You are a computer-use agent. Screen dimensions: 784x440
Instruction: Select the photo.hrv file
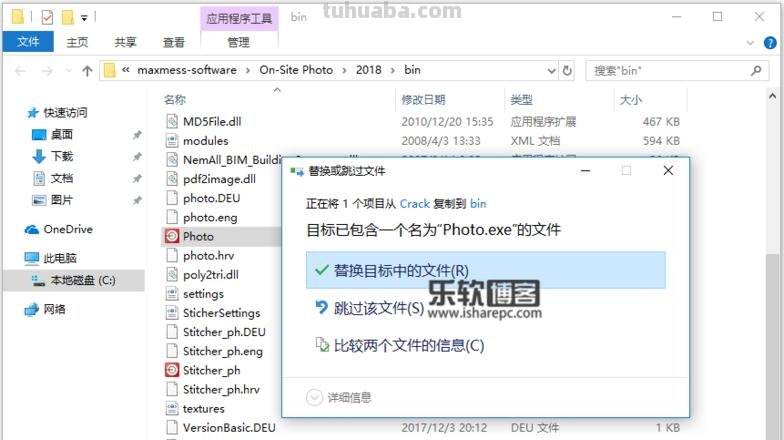click(208, 256)
